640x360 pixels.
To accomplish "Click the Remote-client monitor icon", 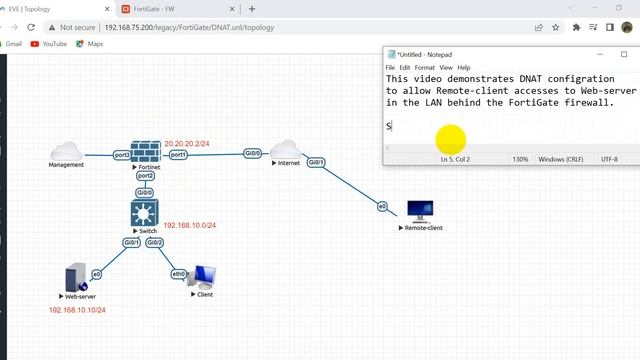I will click(420, 212).
